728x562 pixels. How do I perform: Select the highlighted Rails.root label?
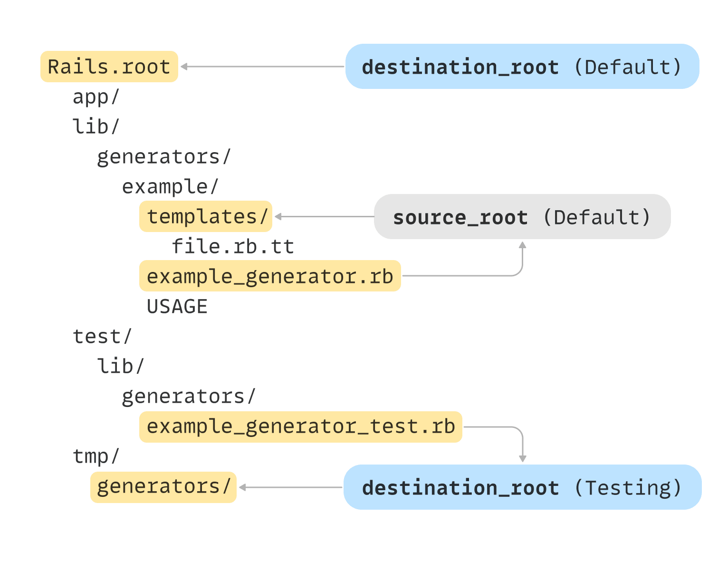tap(109, 67)
